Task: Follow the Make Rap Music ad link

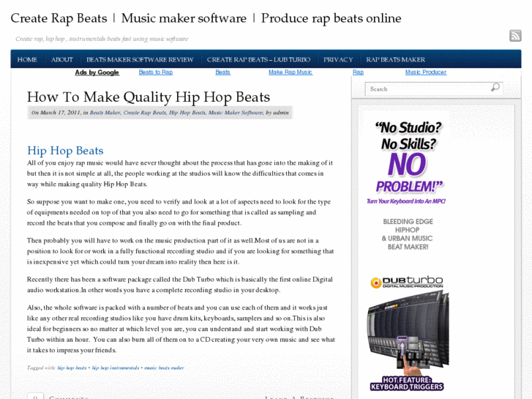Action: 291,72
